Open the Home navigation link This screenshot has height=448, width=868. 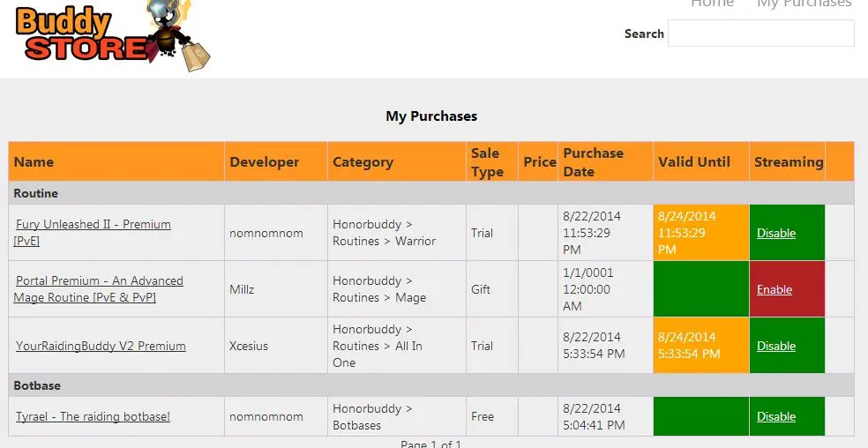click(712, 4)
